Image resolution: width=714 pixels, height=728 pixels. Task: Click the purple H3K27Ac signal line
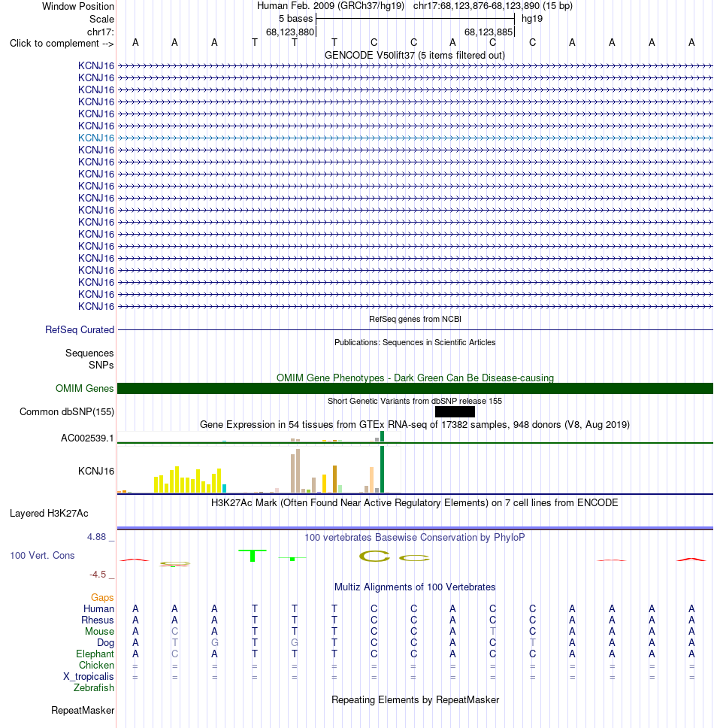pyautogui.click(x=415, y=528)
